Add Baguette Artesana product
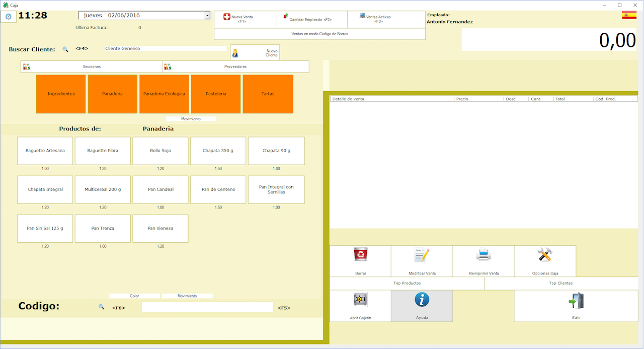Viewport: 644px width, 349px height. (x=45, y=151)
